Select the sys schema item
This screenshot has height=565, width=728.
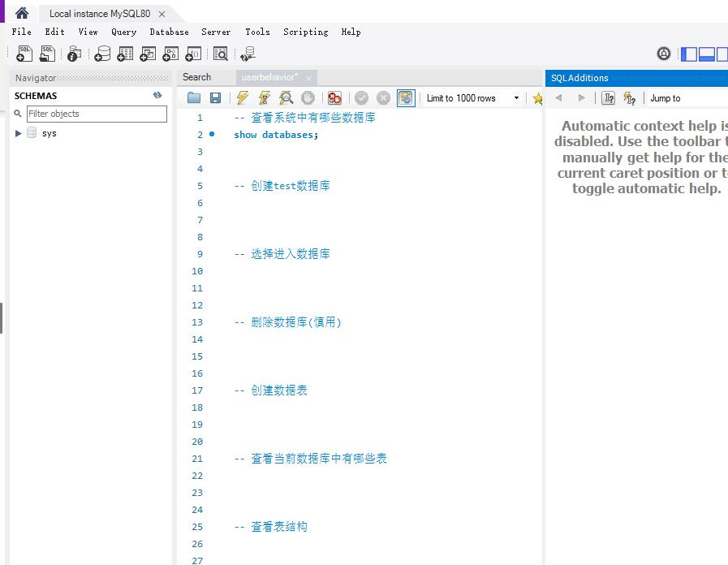(x=49, y=133)
